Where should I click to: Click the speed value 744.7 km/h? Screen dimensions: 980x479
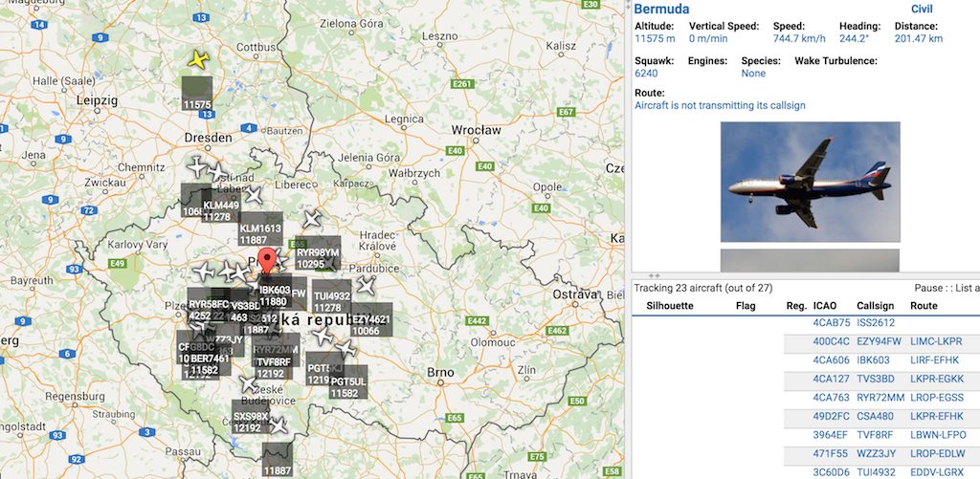click(799, 38)
